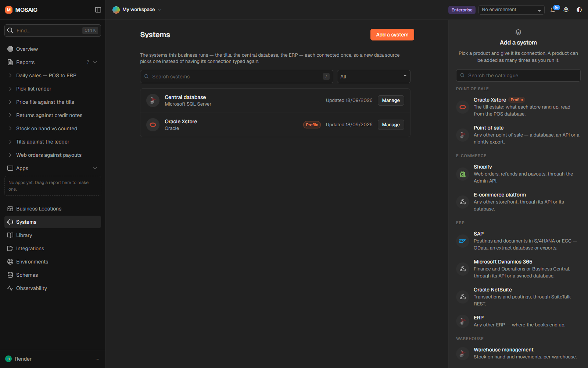Open Environments in the sidebar

pyautogui.click(x=53, y=262)
